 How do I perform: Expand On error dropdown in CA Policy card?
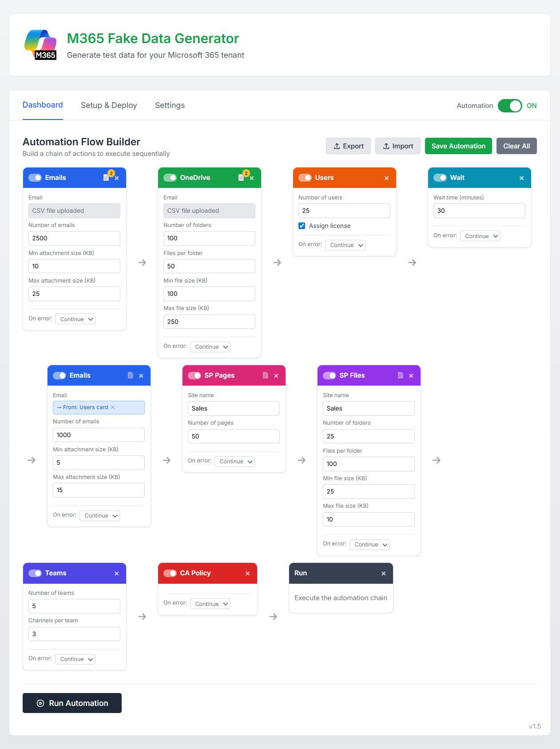click(x=210, y=604)
